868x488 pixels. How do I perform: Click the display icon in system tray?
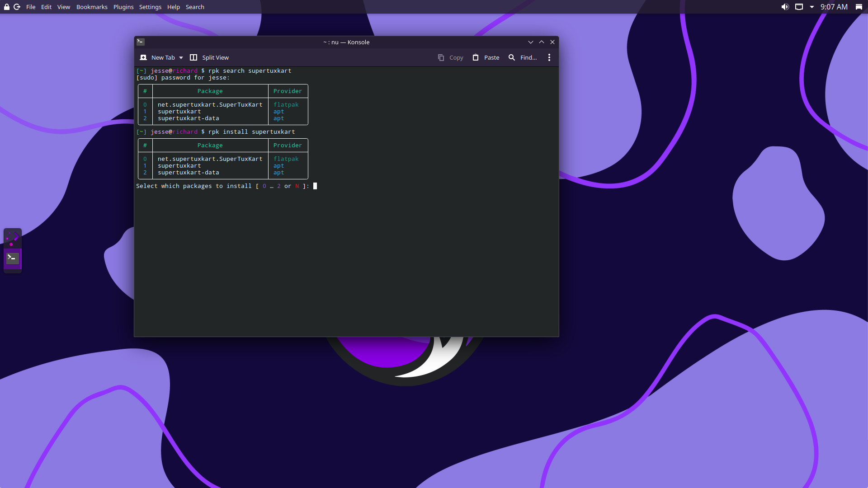click(799, 7)
